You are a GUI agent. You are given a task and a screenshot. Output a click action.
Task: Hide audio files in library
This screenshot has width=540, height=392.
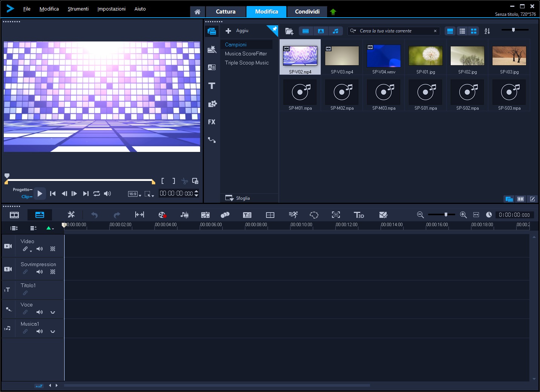pos(335,31)
